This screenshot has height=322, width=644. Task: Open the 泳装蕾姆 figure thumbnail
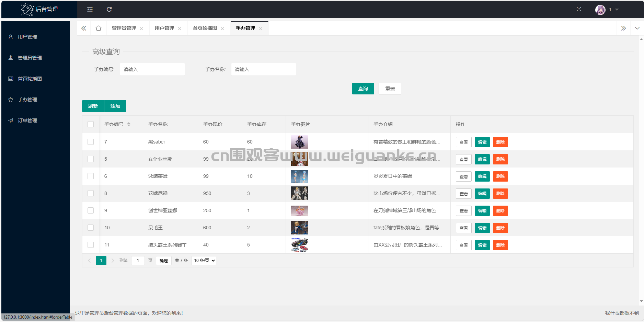click(x=300, y=176)
